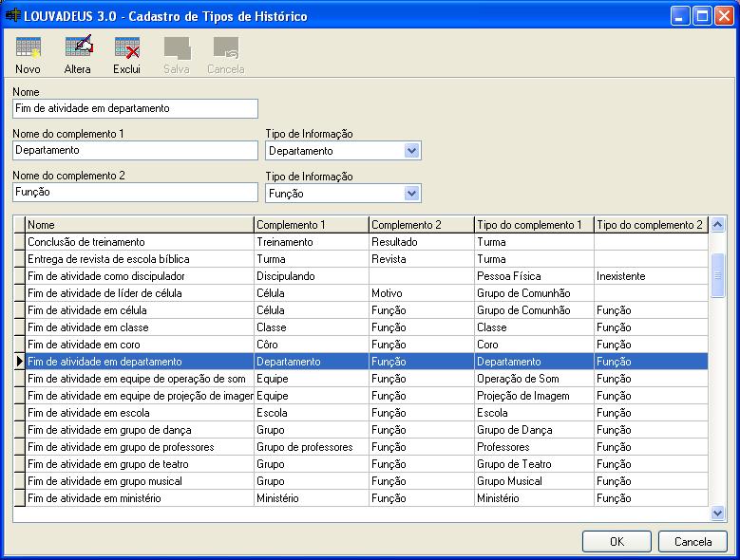Click the Complemento 1 column header

click(x=312, y=225)
